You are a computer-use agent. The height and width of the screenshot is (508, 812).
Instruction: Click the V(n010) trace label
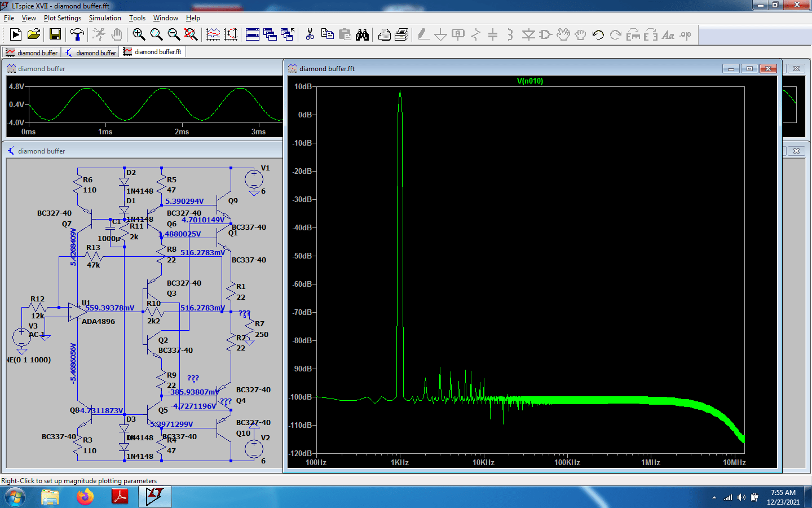(530, 81)
